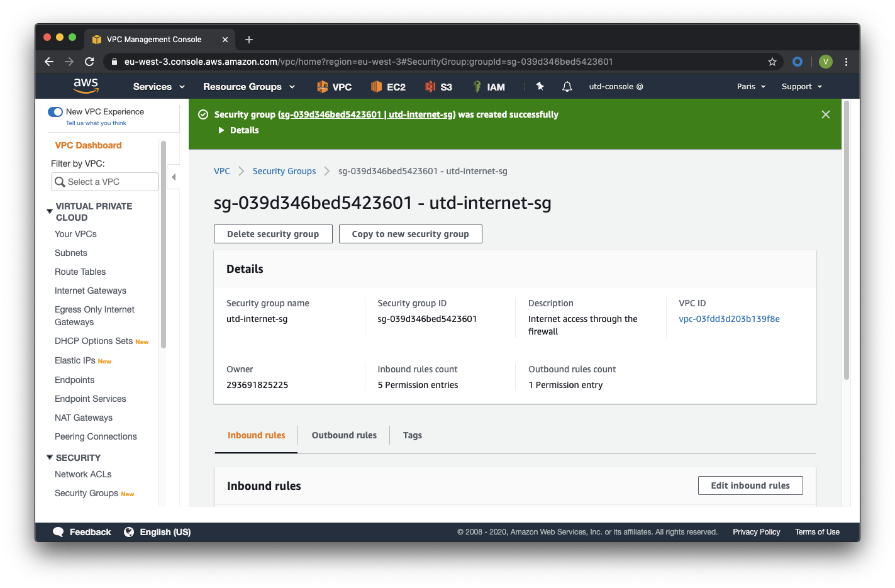The width and height of the screenshot is (895, 588).
Task: Dismiss the green success banner
Action: [826, 114]
